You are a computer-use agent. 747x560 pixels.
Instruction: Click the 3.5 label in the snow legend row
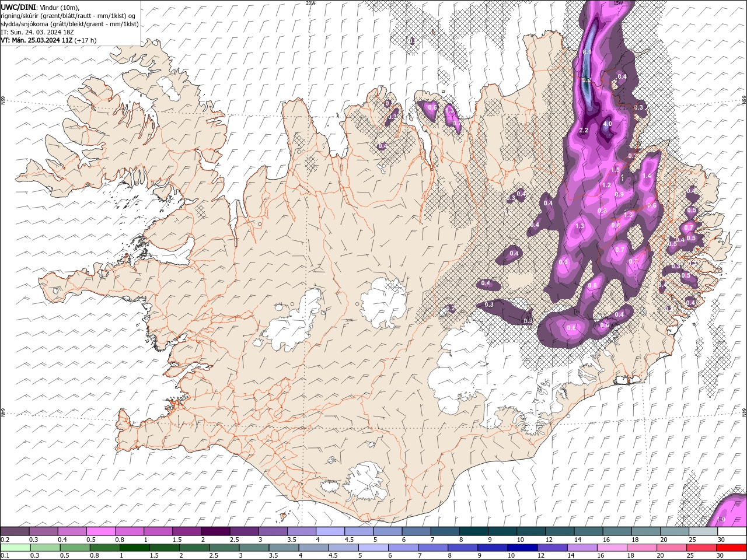[x=291, y=540]
